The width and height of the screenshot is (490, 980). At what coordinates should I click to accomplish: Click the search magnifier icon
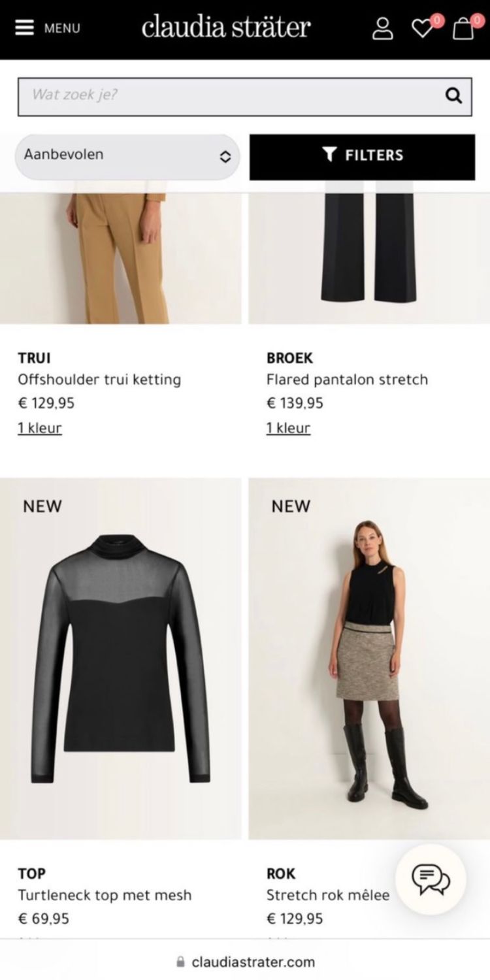pyautogui.click(x=453, y=95)
